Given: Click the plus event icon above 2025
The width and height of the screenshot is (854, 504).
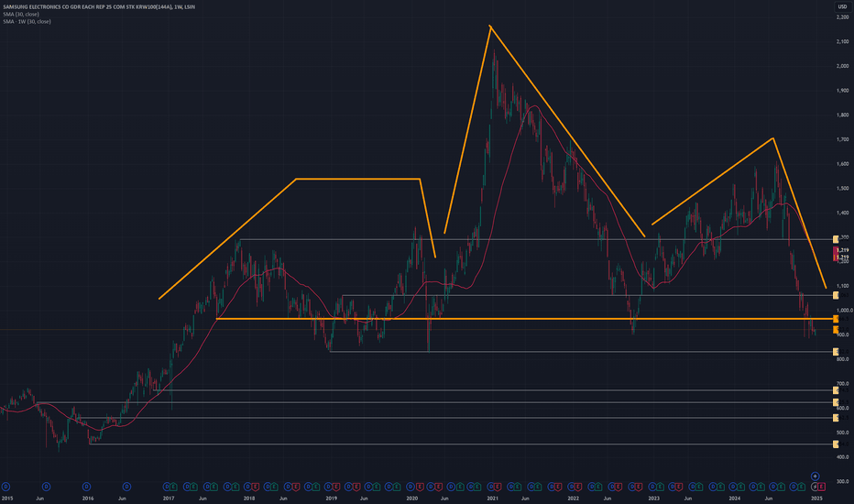Looking at the screenshot, I should [815, 477].
